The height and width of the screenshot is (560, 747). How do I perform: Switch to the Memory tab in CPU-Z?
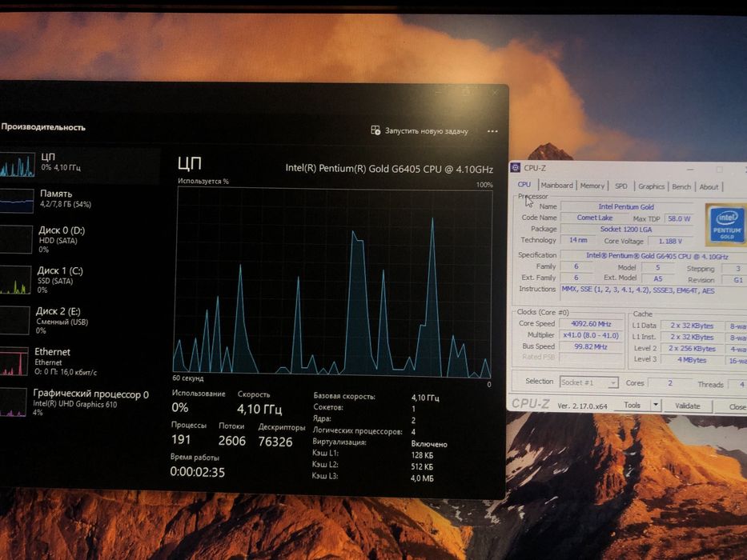pos(592,186)
